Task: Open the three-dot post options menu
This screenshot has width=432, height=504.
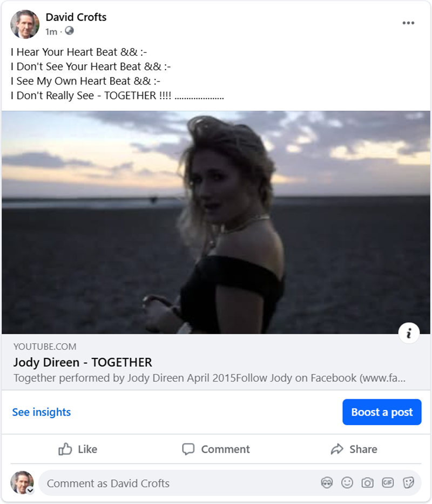Action: pos(408,23)
